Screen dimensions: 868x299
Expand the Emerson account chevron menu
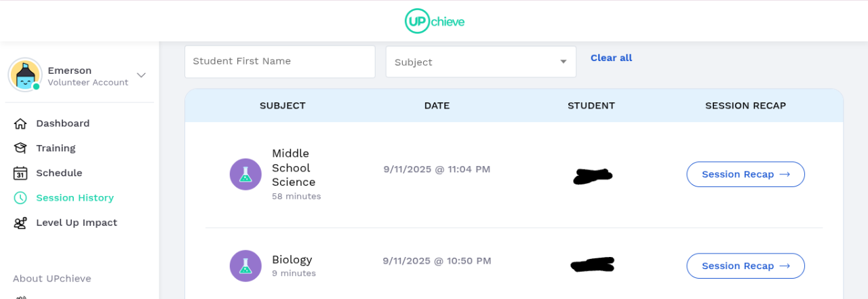click(x=141, y=75)
